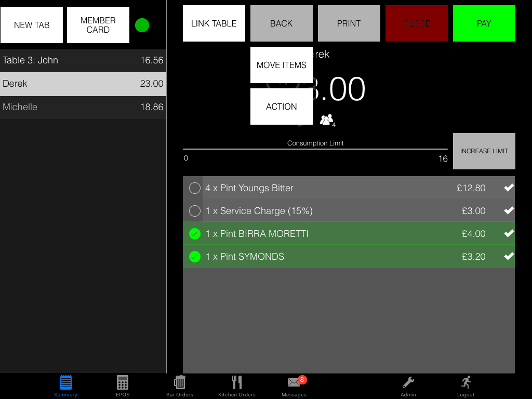Viewport: 532px width, 399px height.
Task: Open the ACTION menu button
Action: point(282,107)
